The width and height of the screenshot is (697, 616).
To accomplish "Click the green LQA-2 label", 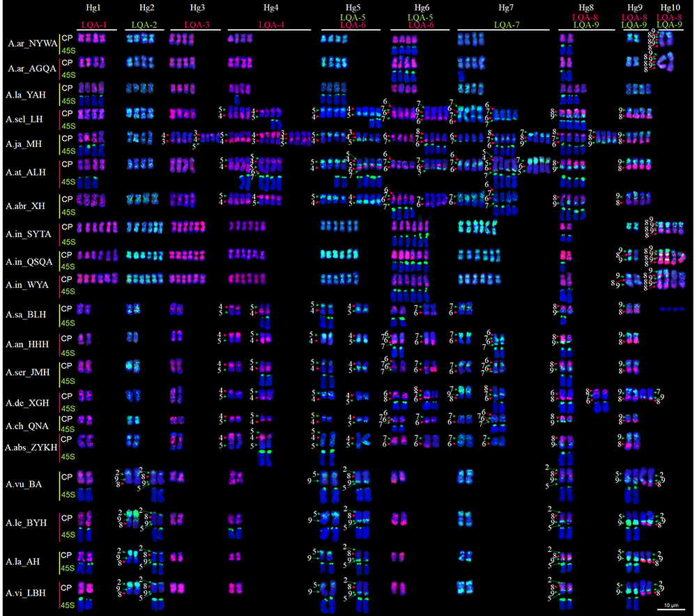I will click(144, 25).
